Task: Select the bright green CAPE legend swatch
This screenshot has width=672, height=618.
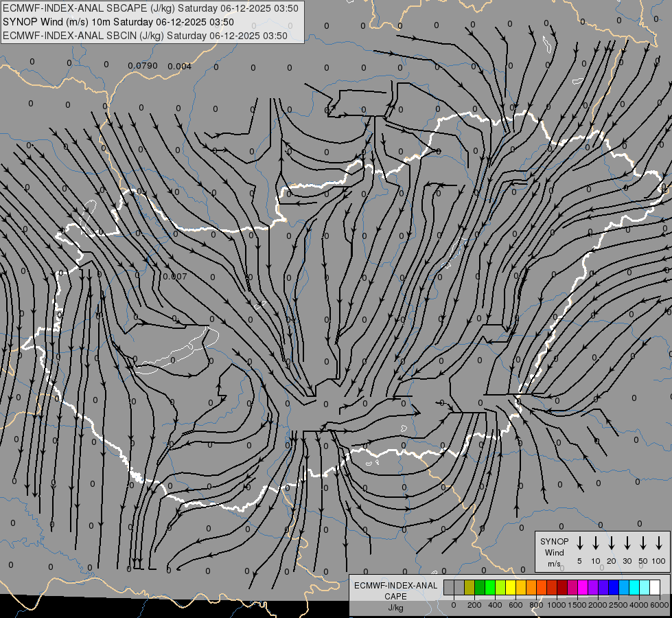Action: coord(490,587)
